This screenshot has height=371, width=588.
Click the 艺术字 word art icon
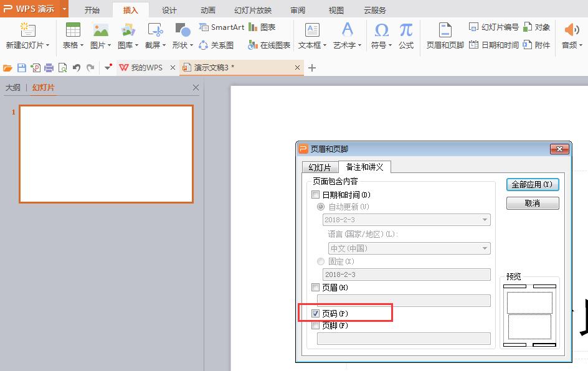(347, 30)
